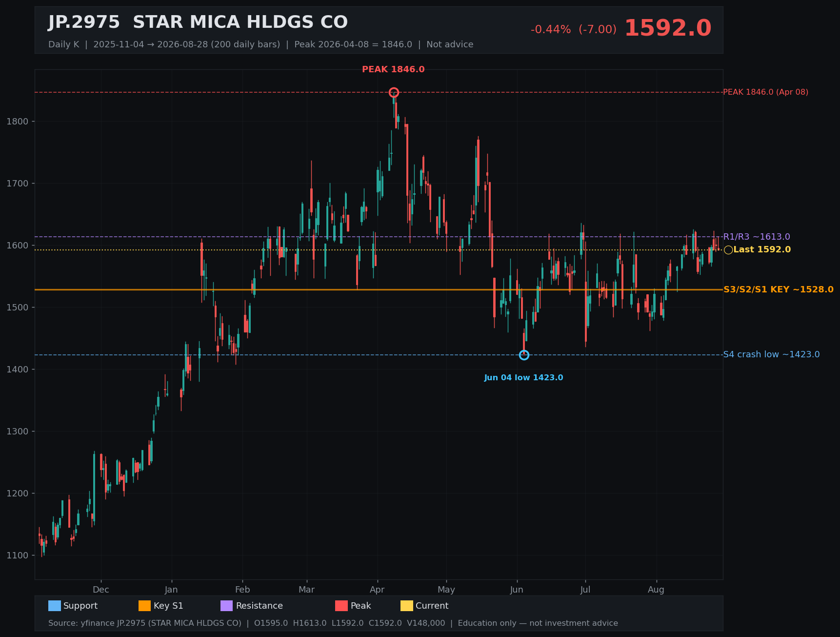Click the "Jul" x-axis label
The height and width of the screenshot is (637, 840).
pos(585,590)
